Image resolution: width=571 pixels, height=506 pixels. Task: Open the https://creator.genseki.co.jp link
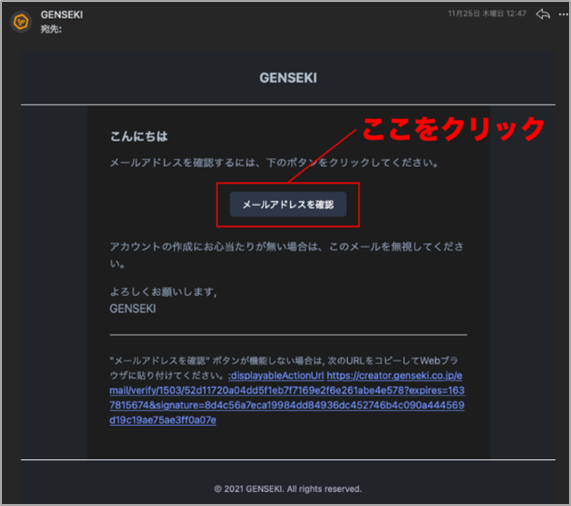[x=394, y=376]
